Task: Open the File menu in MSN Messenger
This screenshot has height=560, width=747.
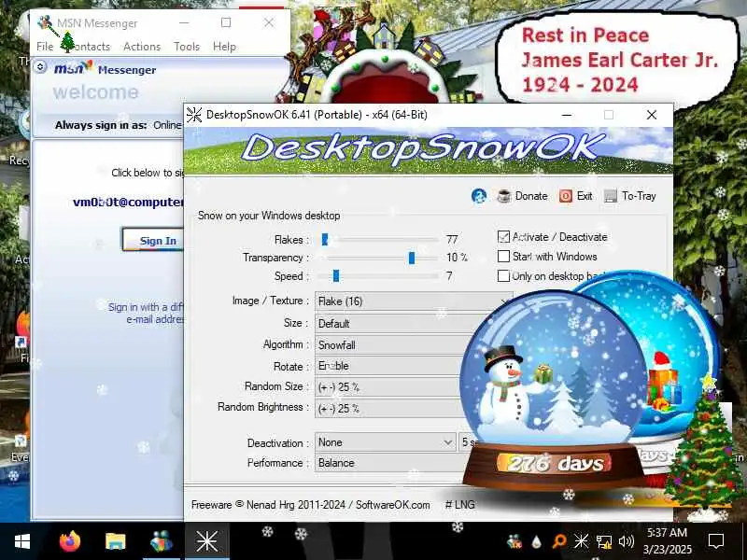Action: click(x=45, y=47)
